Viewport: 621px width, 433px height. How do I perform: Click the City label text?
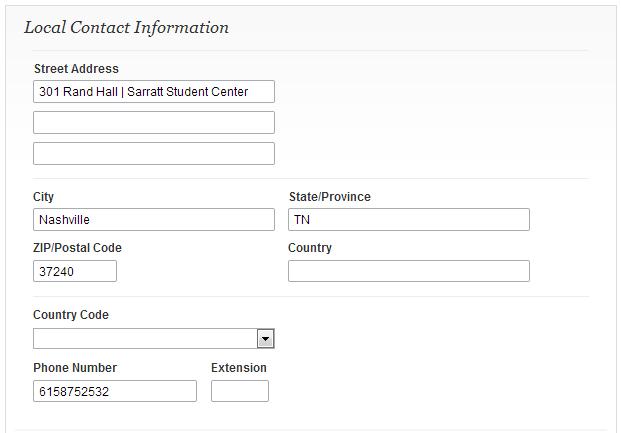(x=44, y=197)
